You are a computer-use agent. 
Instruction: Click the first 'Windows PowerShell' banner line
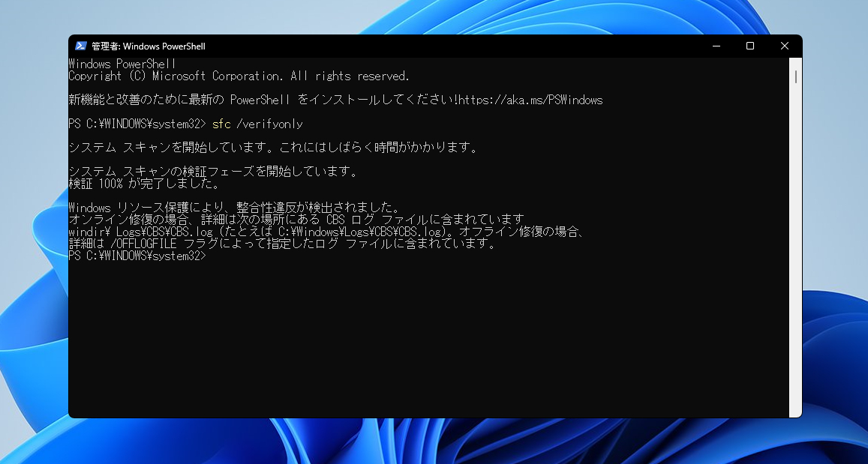point(122,64)
